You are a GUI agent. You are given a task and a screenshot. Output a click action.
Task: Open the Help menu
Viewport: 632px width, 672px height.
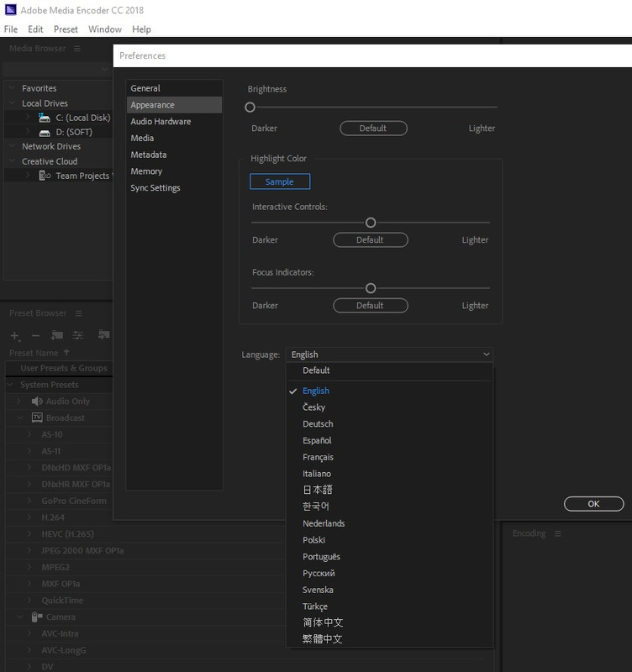tap(141, 29)
